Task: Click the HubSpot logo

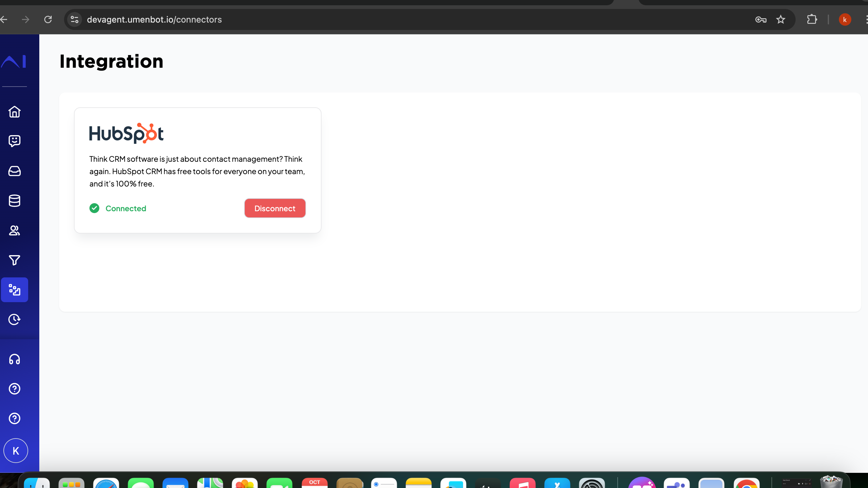Action: click(126, 133)
